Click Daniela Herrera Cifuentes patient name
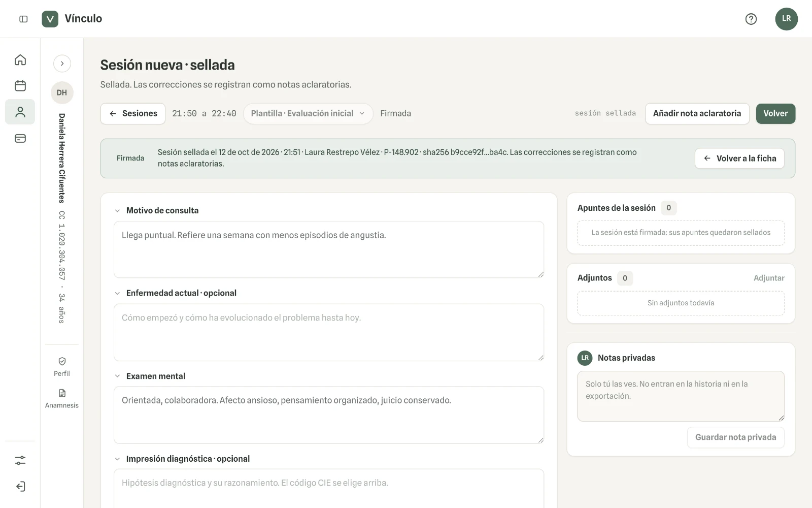 [x=62, y=158]
